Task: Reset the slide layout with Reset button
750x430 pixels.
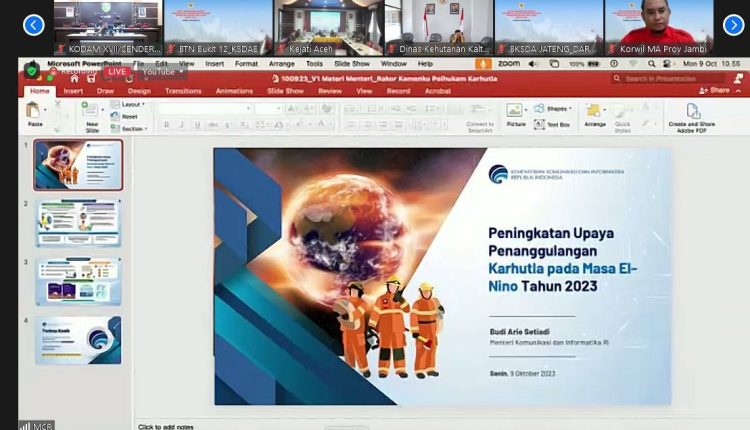Action: click(129, 116)
